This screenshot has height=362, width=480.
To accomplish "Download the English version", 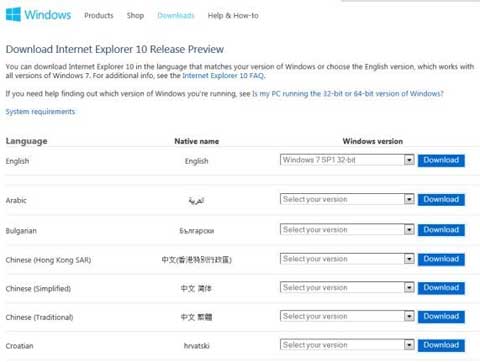I will click(441, 160).
